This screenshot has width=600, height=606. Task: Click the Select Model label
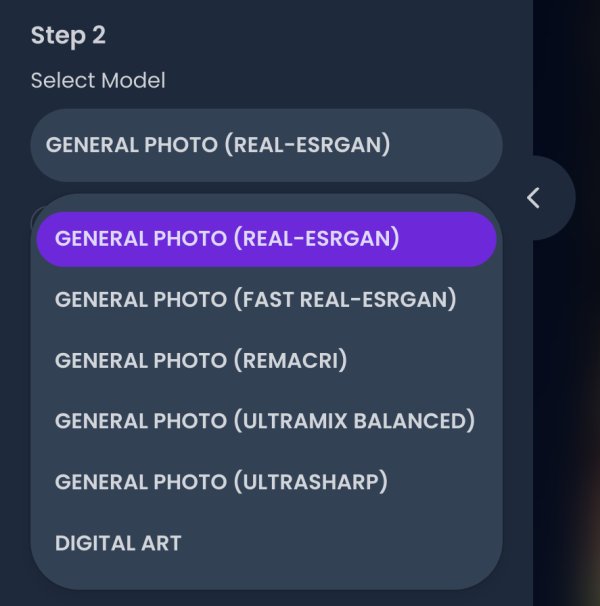point(98,80)
